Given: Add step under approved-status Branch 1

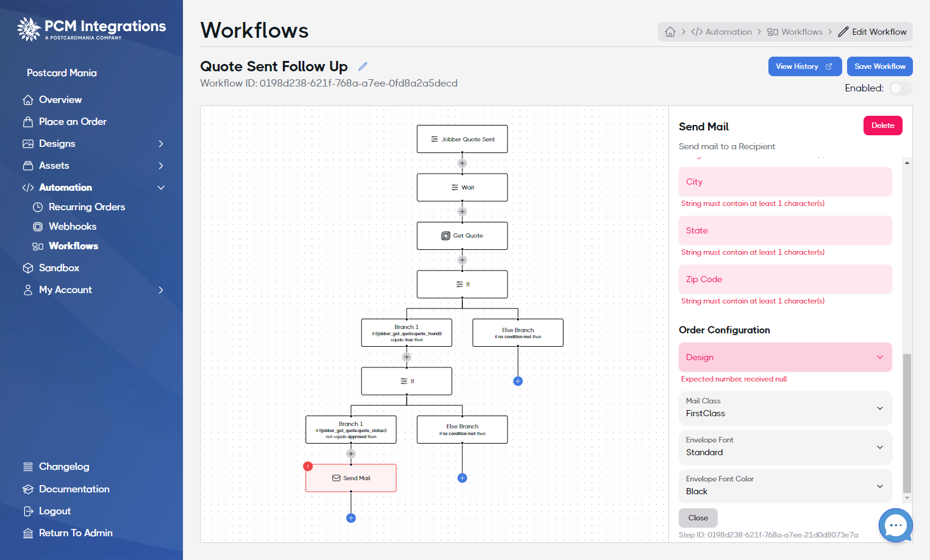Looking at the screenshot, I should (351, 454).
